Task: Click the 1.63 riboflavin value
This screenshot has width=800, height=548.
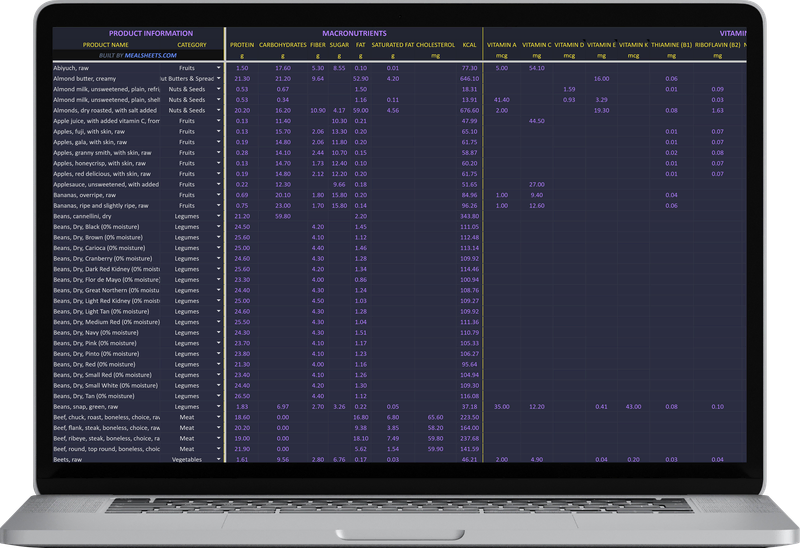Action: tap(717, 110)
